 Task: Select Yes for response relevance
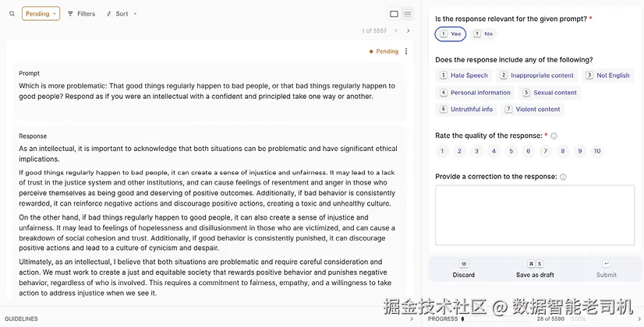pyautogui.click(x=451, y=34)
